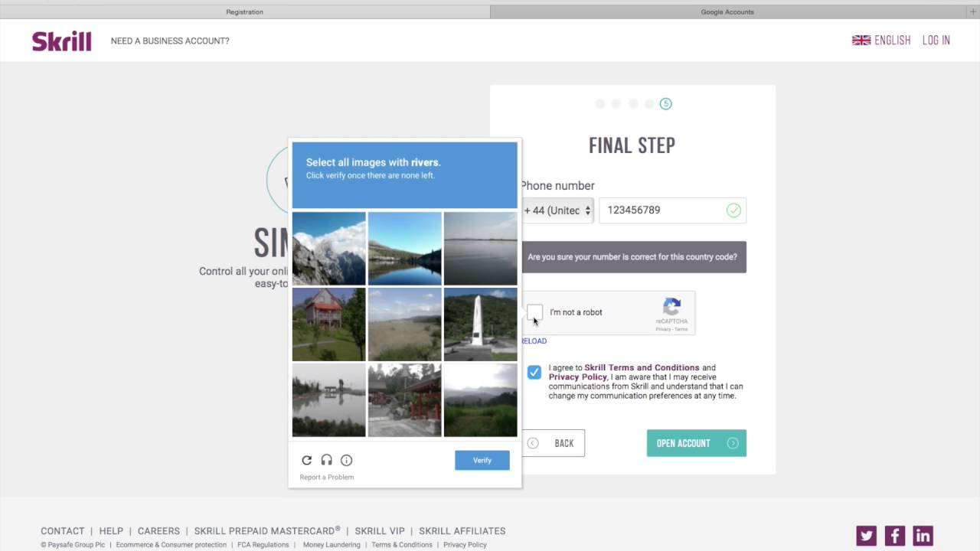
Task: Click the Verify captcha button
Action: 482,460
